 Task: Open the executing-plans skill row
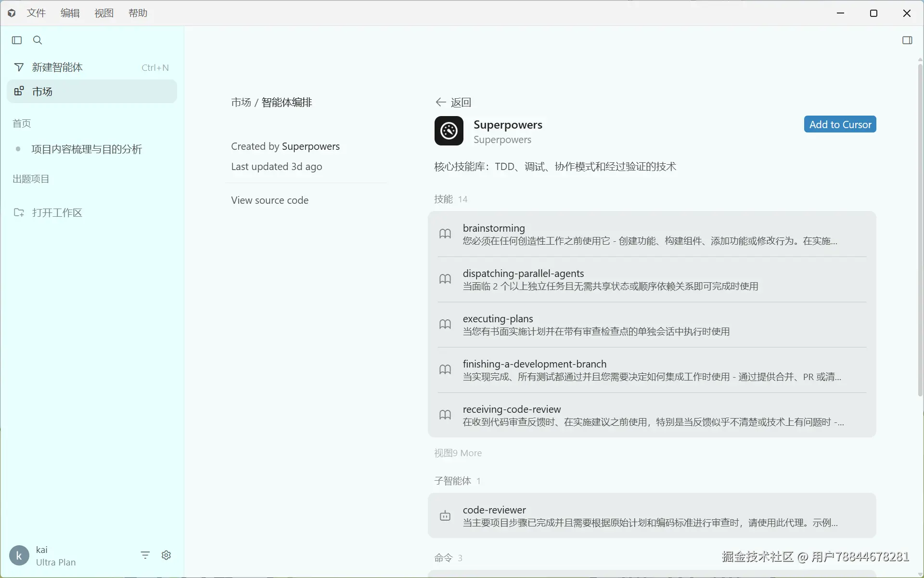click(x=652, y=325)
